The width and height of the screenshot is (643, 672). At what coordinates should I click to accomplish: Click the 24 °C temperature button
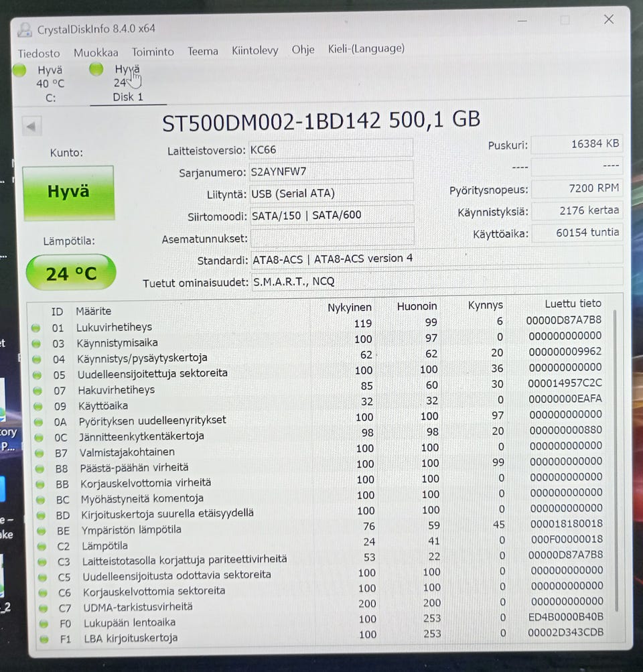[x=71, y=273]
